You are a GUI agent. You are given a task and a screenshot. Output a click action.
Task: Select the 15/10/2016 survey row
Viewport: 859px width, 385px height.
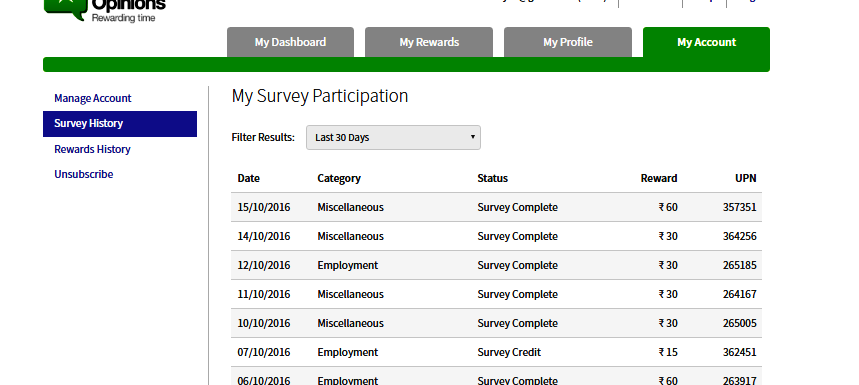496,207
